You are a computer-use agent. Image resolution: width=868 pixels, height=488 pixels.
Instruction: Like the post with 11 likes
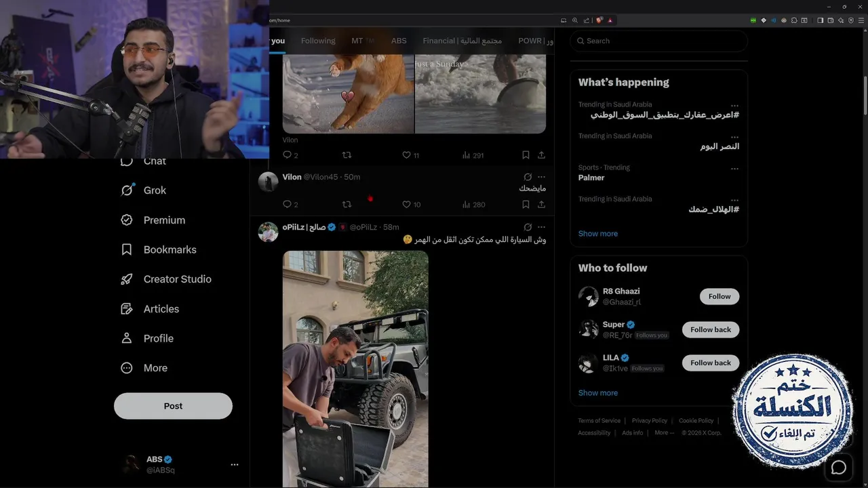411,155
